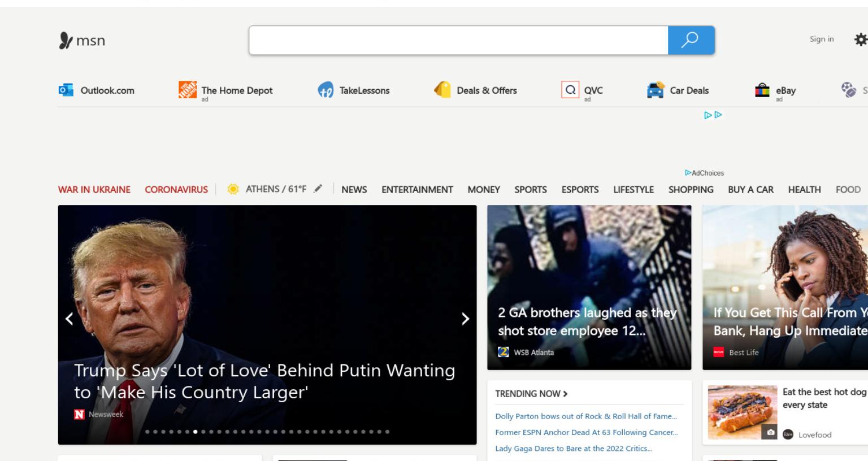Open the Esports tab

(x=580, y=190)
